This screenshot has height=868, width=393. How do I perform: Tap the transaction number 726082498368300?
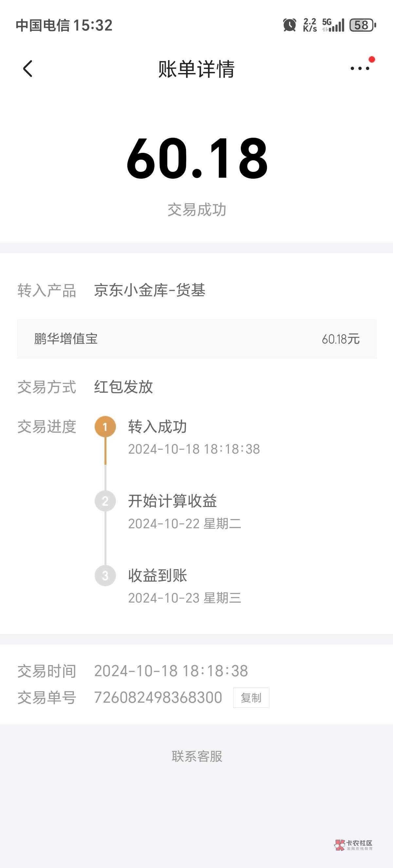coord(158,697)
